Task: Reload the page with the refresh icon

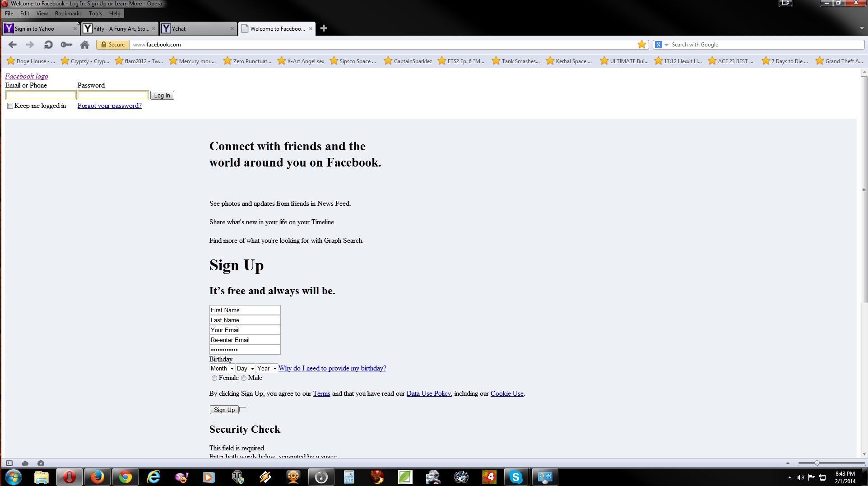Action: point(48,44)
